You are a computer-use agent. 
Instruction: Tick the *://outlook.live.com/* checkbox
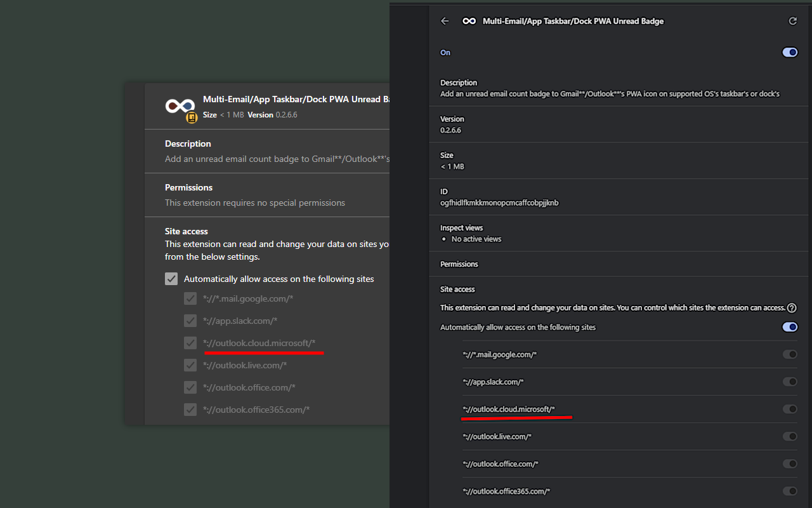coord(190,365)
